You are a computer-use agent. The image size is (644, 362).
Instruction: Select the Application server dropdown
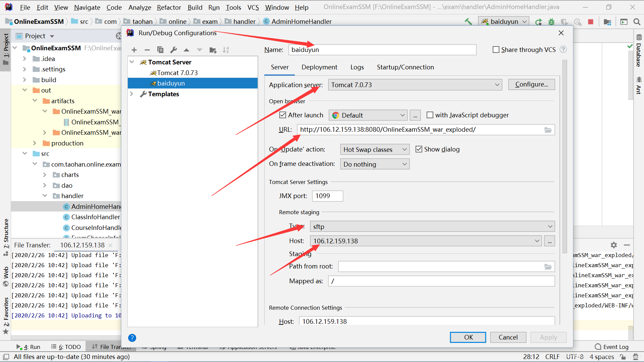coord(414,84)
